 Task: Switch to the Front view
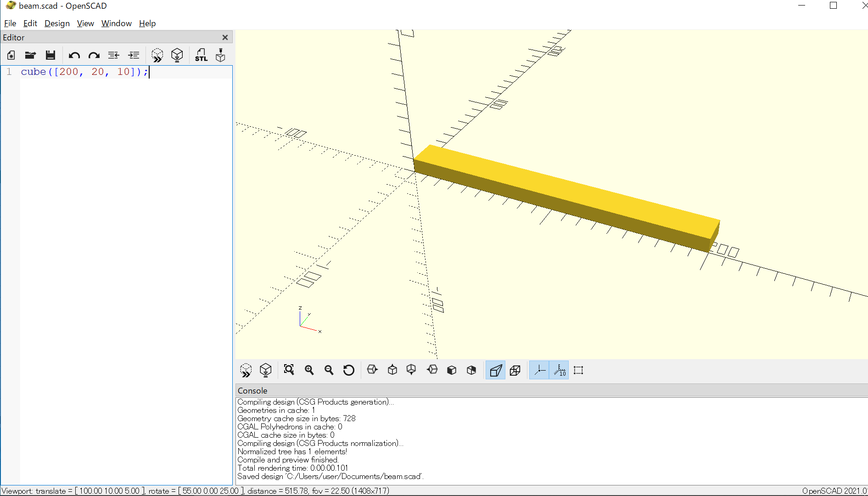[x=452, y=370]
